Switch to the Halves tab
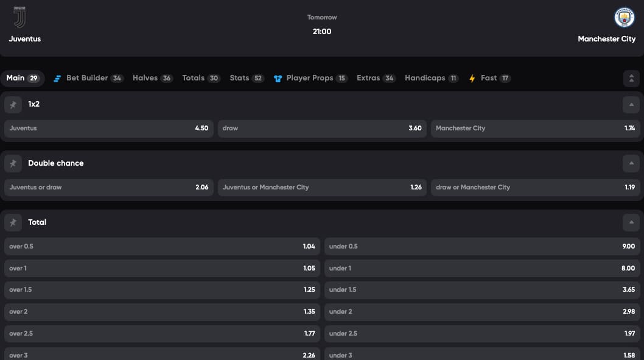The width and height of the screenshot is (644, 360). (152, 78)
